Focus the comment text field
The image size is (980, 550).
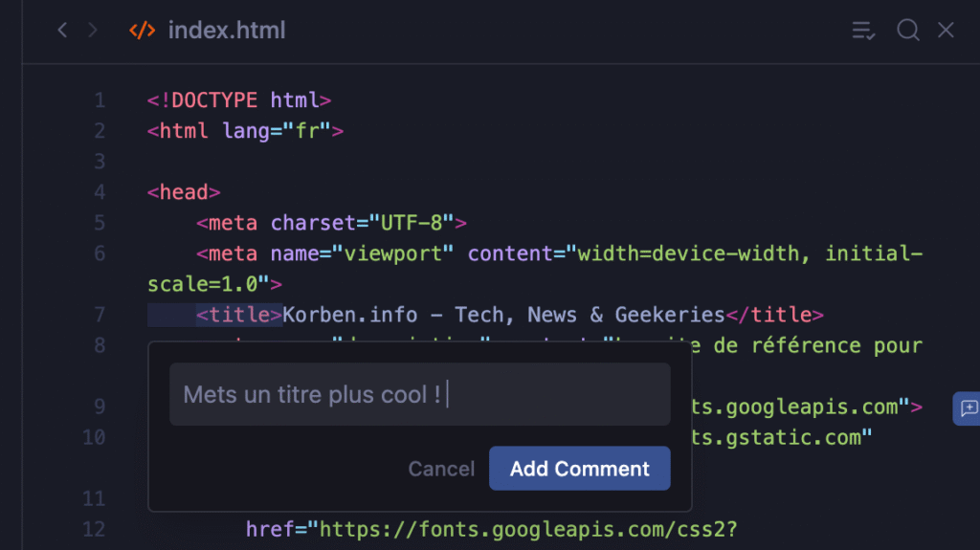click(419, 394)
